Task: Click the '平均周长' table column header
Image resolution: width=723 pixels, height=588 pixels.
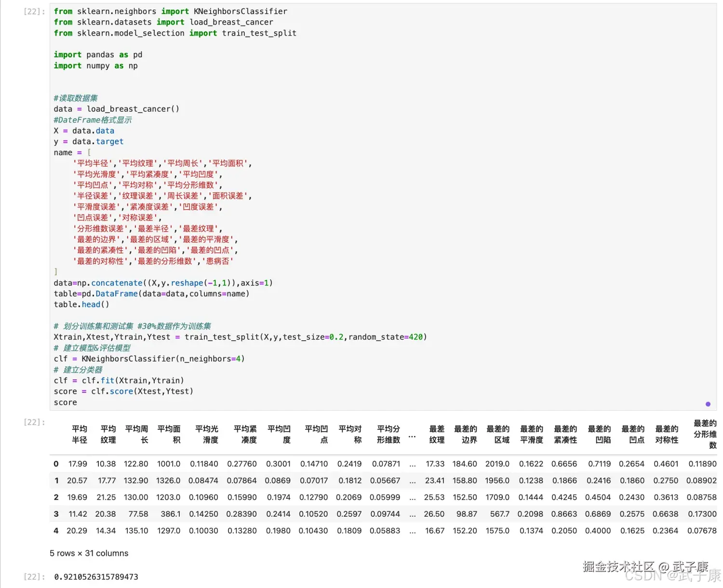Action: [136, 434]
